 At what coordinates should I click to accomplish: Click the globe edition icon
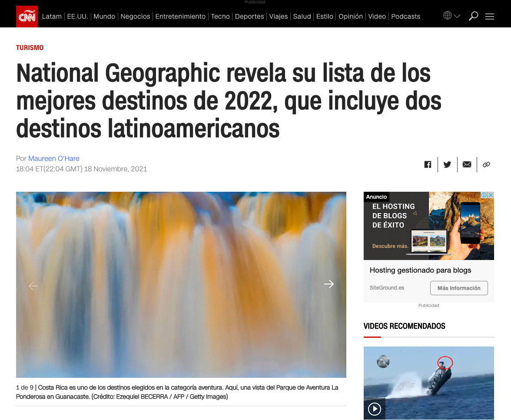click(x=448, y=15)
